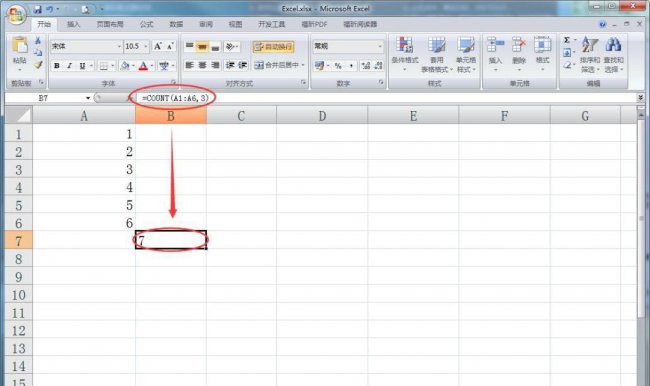The image size is (650, 386).
Task: Open Find and Select (查找和选择)
Action: pos(614,54)
